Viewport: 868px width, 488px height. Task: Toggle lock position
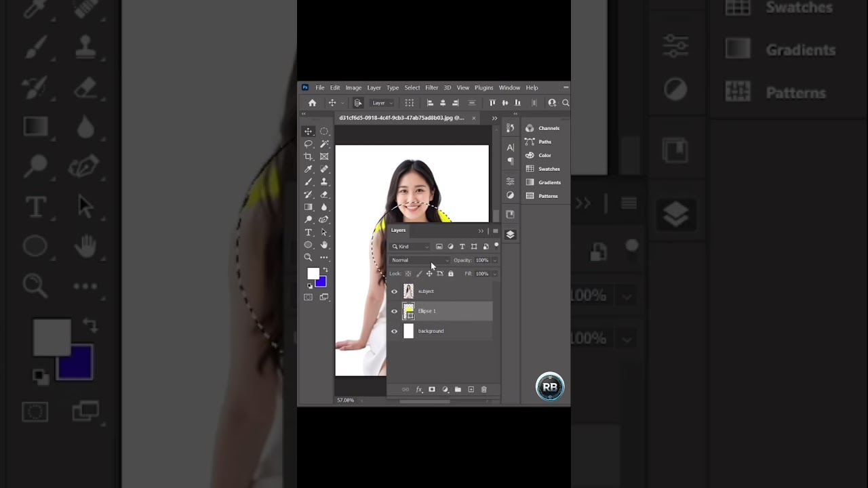point(429,274)
